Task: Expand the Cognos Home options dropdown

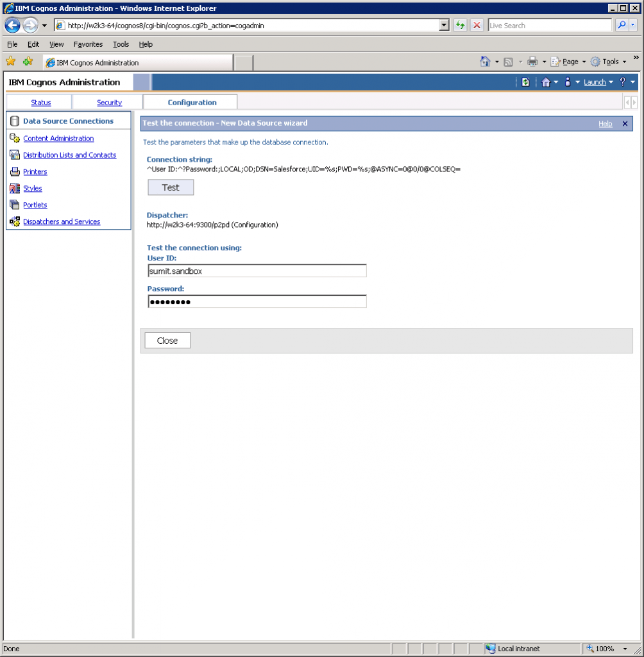Action: coord(556,82)
